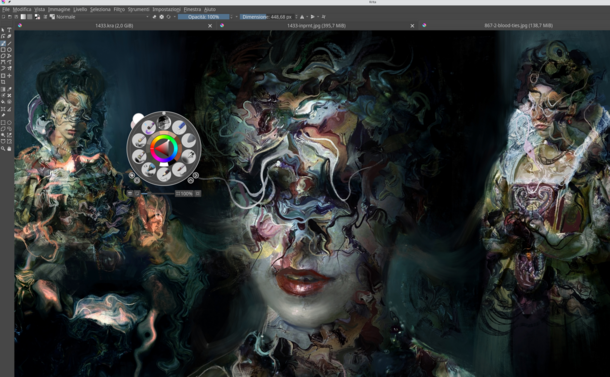The height and width of the screenshot is (377, 610).
Task: Open the File menu
Action: 6,9
